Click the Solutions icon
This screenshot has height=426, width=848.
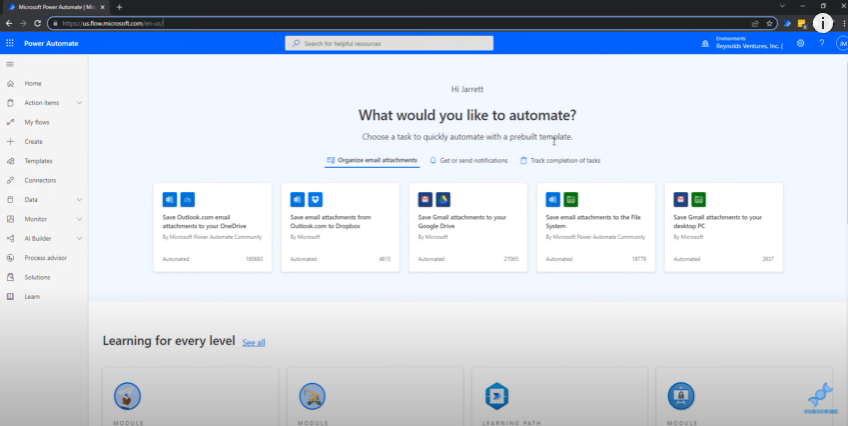10,277
